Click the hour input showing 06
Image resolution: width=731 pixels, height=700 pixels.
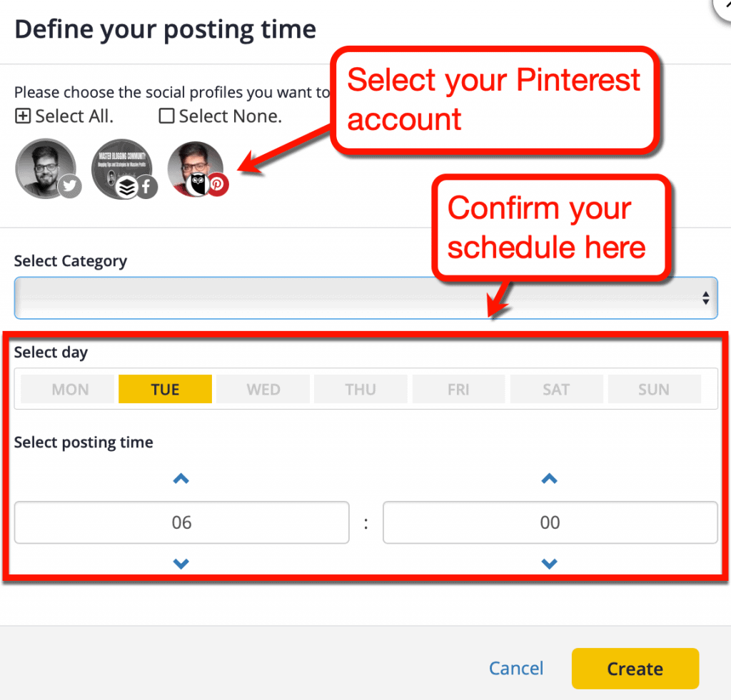[181, 522]
